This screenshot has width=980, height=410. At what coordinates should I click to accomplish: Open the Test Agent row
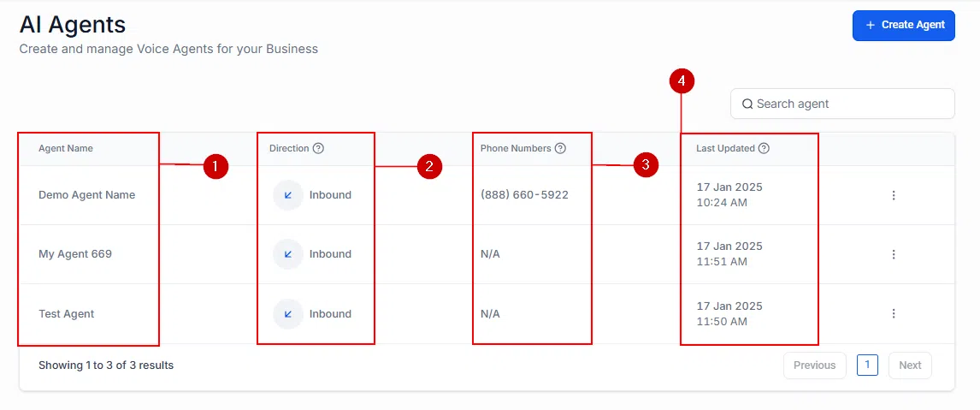[x=487, y=313]
